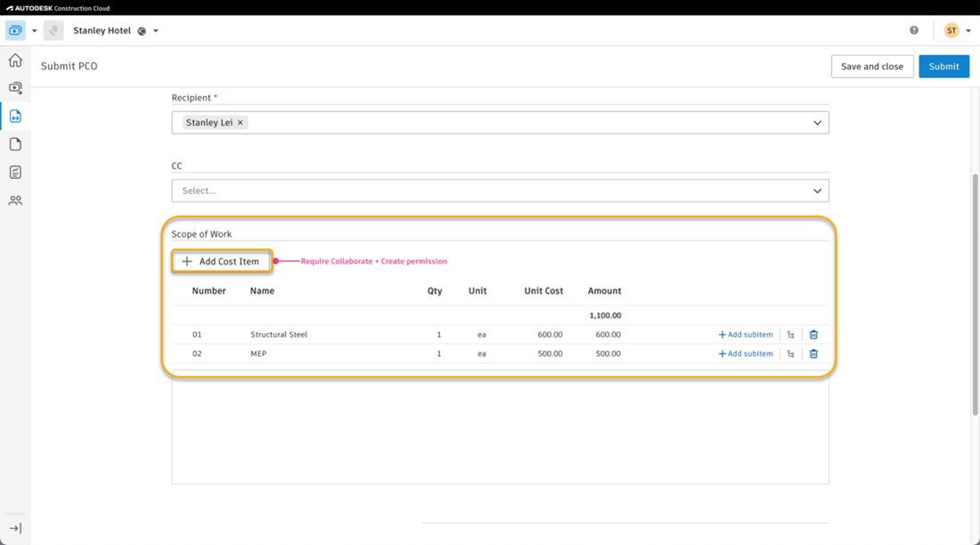Open the Change Order icon in sidebar

pyautogui.click(x=15, y=117)
